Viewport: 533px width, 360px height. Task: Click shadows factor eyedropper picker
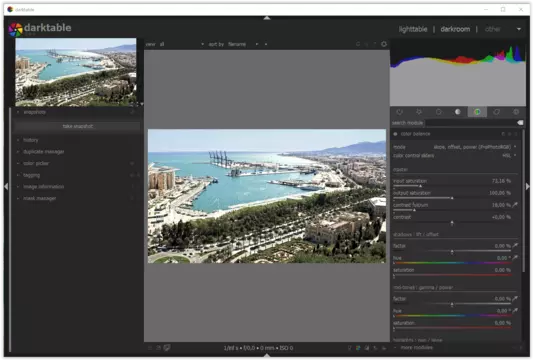(515, 245)
